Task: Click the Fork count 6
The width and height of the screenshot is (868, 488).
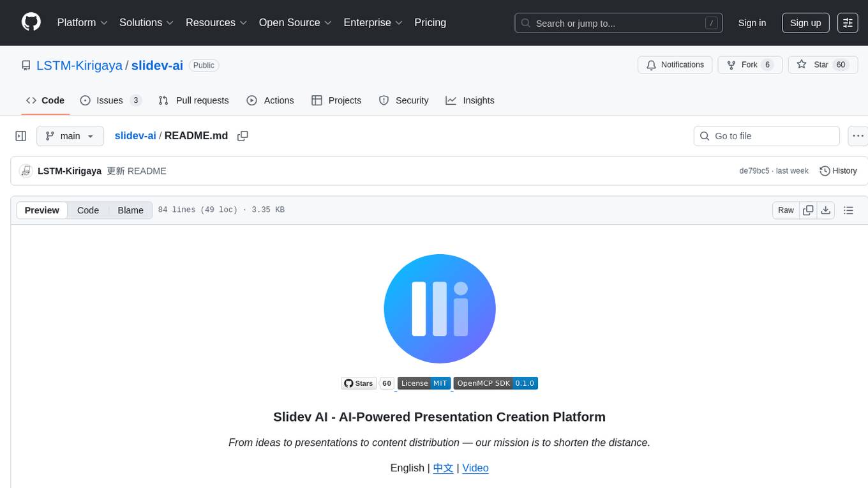Action: pos(767,65)
